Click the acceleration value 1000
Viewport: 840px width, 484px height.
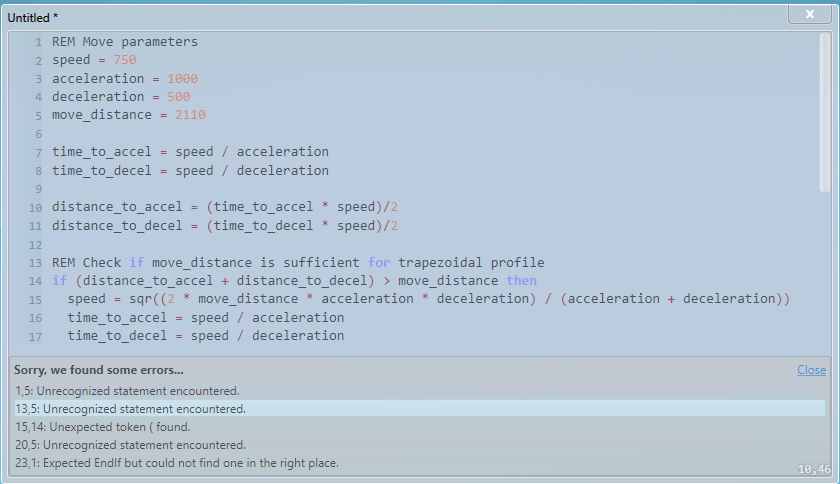(183, 79)
